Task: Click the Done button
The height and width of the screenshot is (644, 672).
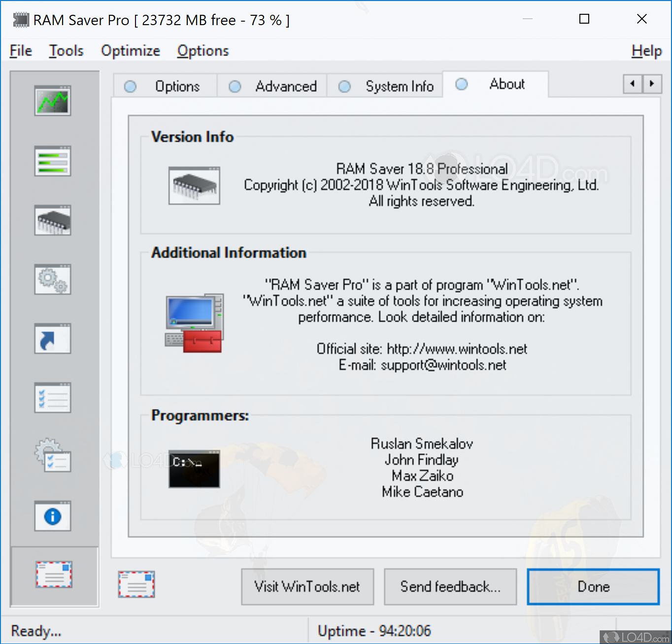Action: [x=593, y=586]
